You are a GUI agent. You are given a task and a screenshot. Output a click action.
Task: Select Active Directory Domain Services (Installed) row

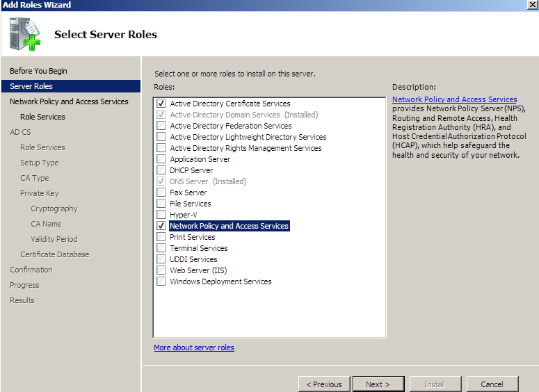[244, 115]
